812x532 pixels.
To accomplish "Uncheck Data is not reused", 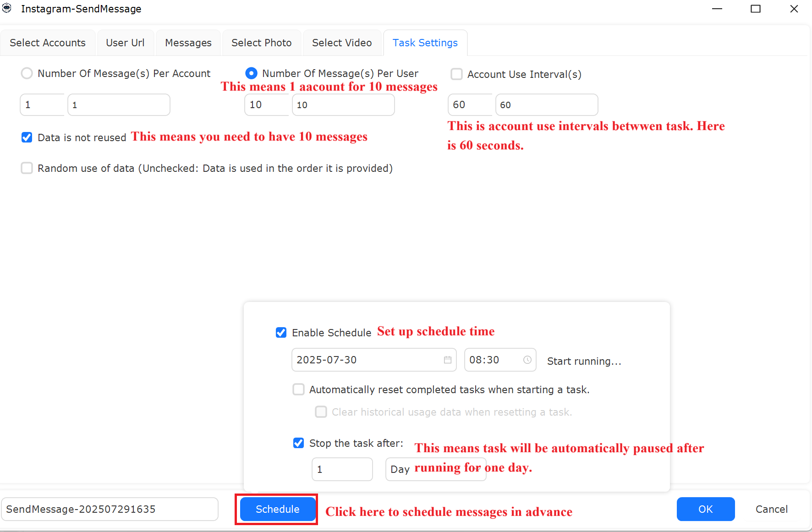I will pyautogui.click(x=27, y=137).
